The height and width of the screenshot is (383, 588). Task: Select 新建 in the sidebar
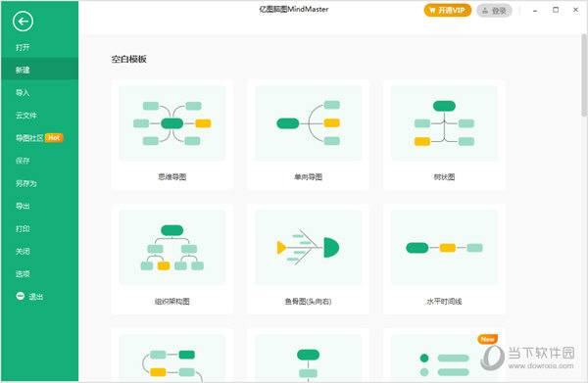[x=39, y=70]
